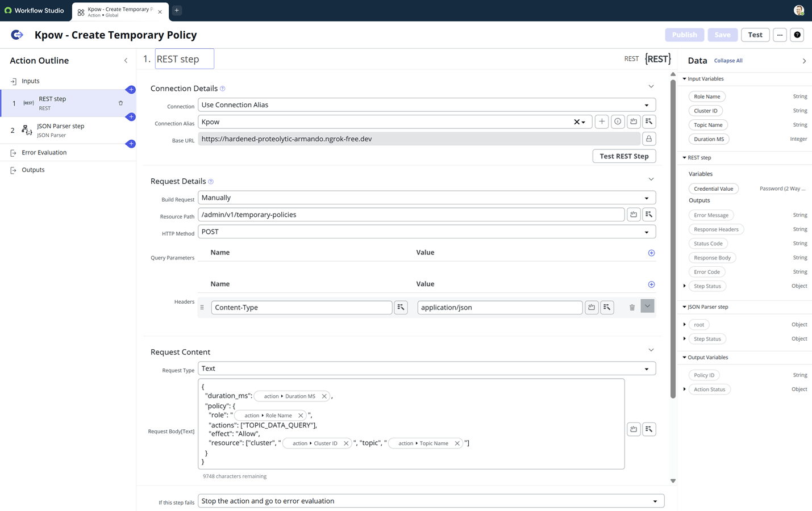The height and width of the screenshot is (511, 812).
Task: Add a header row with plus icon
Action: [651, 284]
